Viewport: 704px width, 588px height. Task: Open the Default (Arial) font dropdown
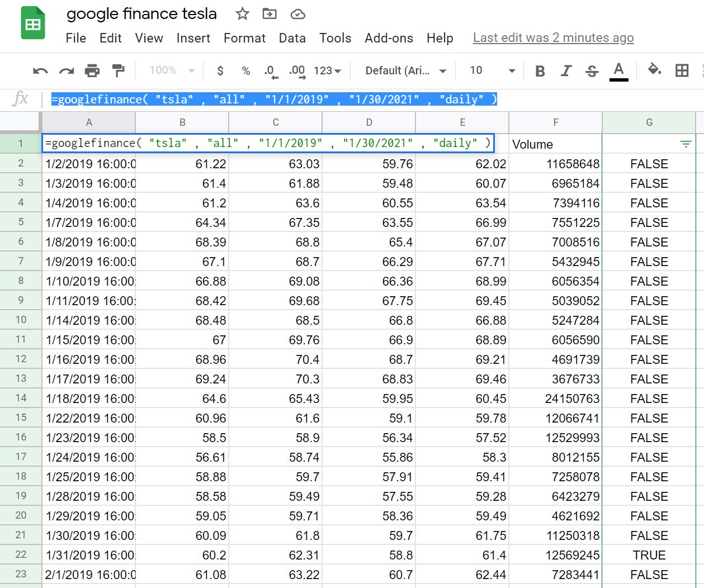(x=406, y=71)
